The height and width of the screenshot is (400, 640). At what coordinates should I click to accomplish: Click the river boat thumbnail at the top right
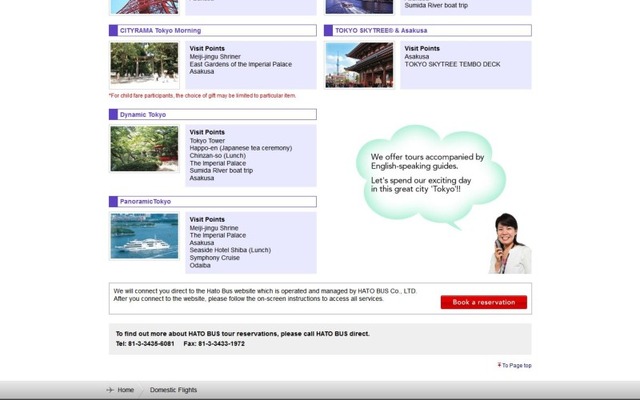click(x=359, y=7)
